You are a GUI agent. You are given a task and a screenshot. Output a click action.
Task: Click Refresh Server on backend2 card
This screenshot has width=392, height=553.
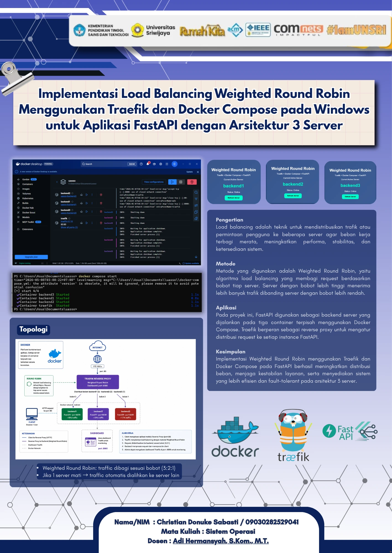[x=293, y=196]
